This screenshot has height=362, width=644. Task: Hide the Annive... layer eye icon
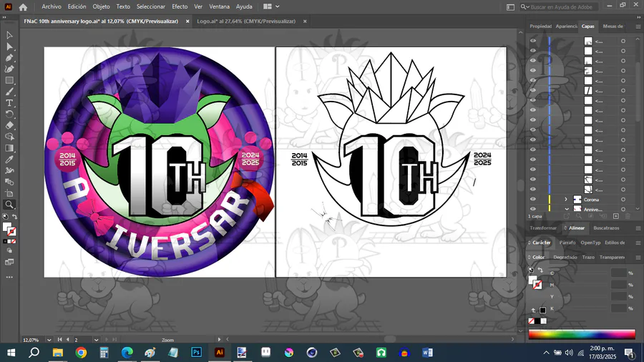point(532,209)
